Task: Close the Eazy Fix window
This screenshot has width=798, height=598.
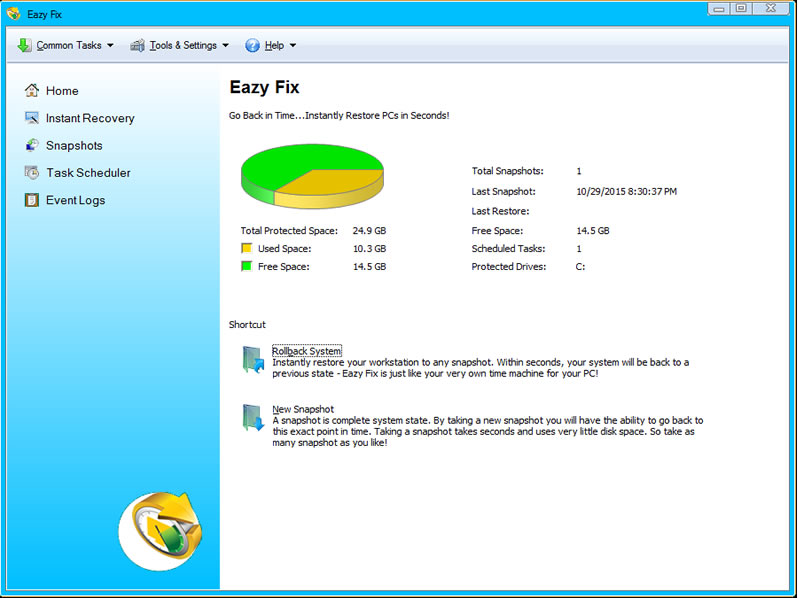Action: tap(771, 9)
